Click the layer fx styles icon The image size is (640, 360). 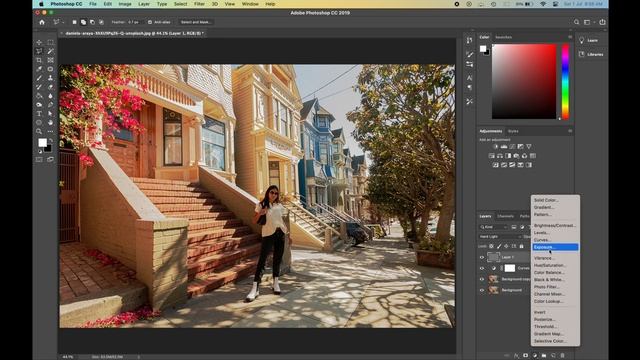point(516,356)
